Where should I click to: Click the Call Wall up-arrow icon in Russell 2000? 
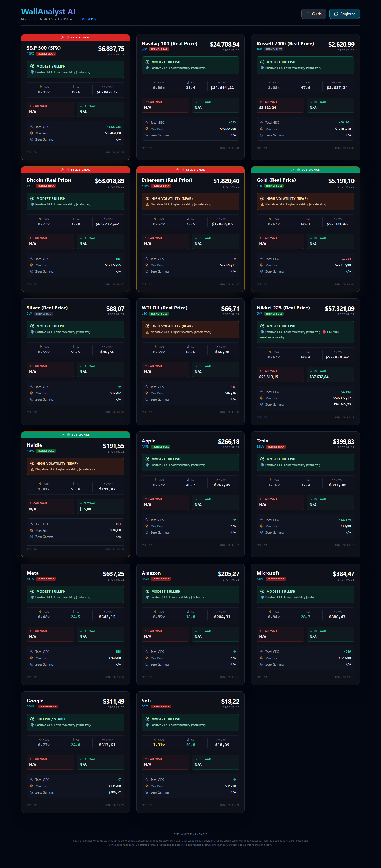(261, 102)
